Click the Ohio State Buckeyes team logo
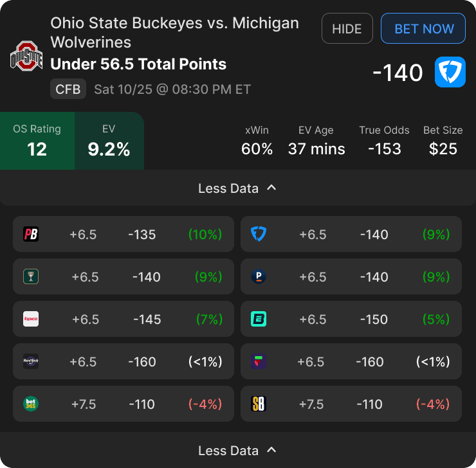Viewport: 476px width, 468px height. coord(26,56)
